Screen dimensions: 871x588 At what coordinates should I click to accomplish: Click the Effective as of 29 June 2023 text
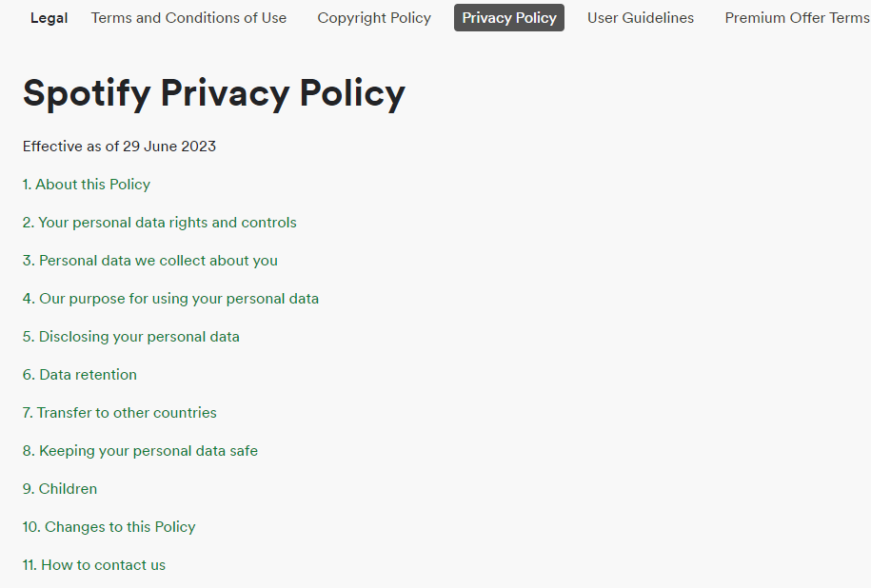pyautogui.click(x=119, y=147)
